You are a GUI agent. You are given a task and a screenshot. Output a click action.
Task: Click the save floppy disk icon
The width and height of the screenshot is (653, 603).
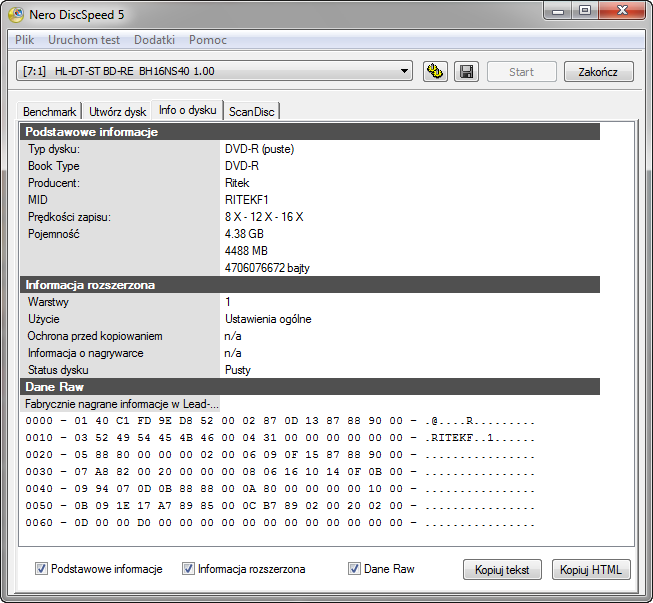(x=466, y=72)
